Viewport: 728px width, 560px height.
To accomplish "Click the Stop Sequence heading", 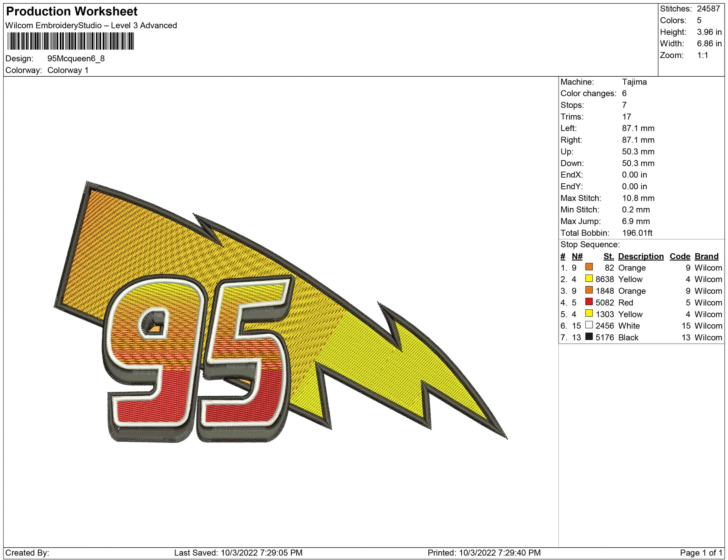I will 590,245.
